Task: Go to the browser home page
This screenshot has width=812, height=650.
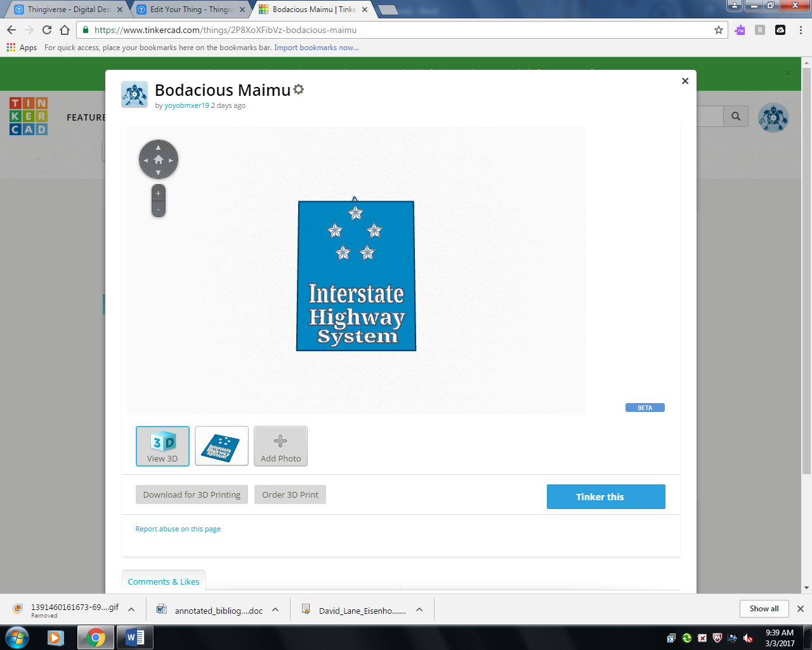Action: point(65,30)
